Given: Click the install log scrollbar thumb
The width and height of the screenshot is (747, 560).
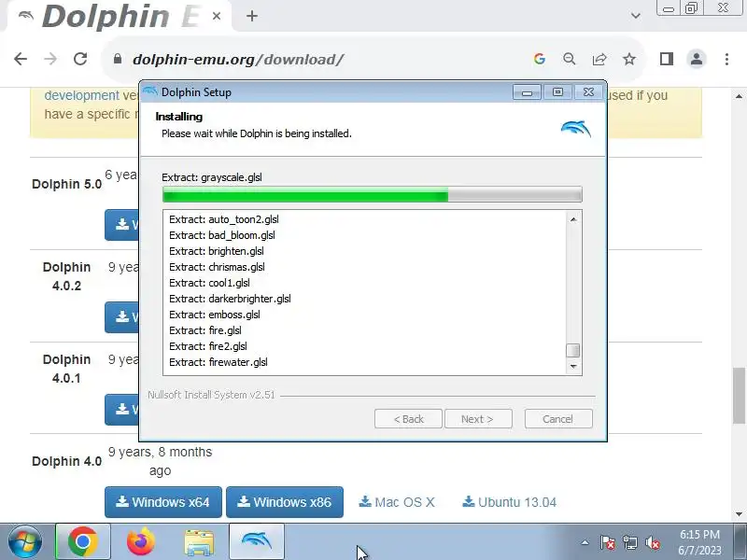Looking at the screenshot, I should (x=572, y=350).
